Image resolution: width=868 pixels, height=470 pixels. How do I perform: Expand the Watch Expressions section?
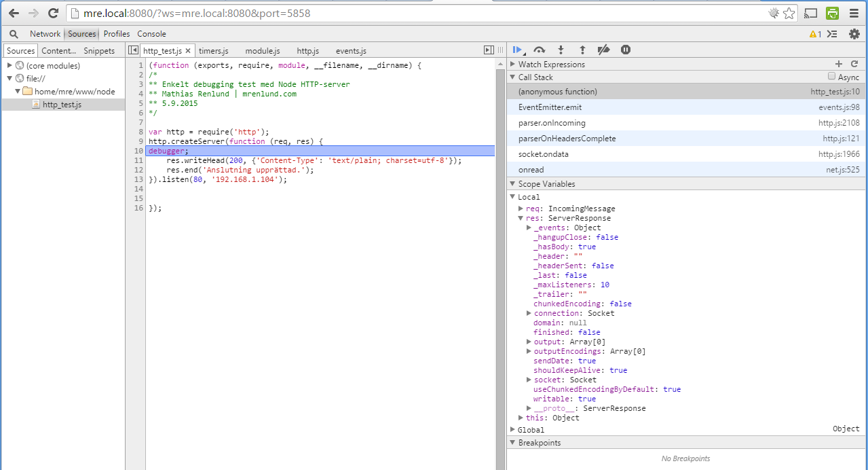[x=512, y=65]
